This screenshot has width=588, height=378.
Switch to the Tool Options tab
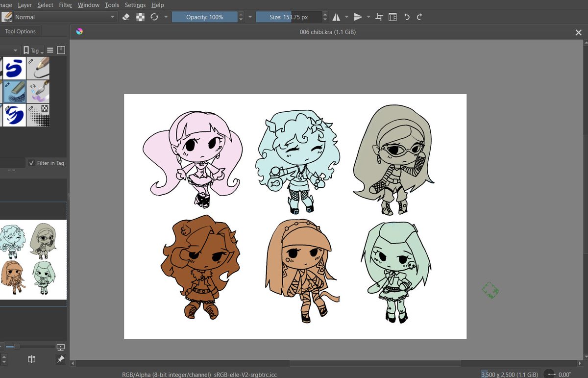[x=20, y=31]
